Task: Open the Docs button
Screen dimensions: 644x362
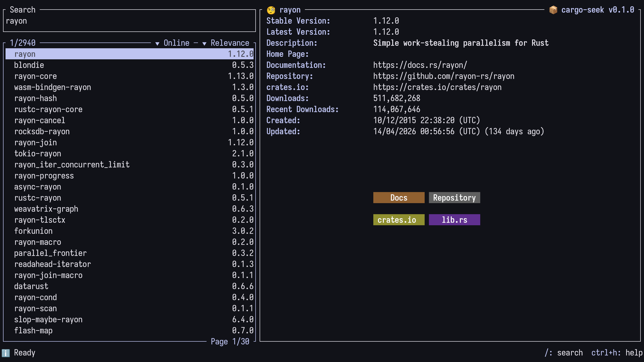Action: click(399, 198)
